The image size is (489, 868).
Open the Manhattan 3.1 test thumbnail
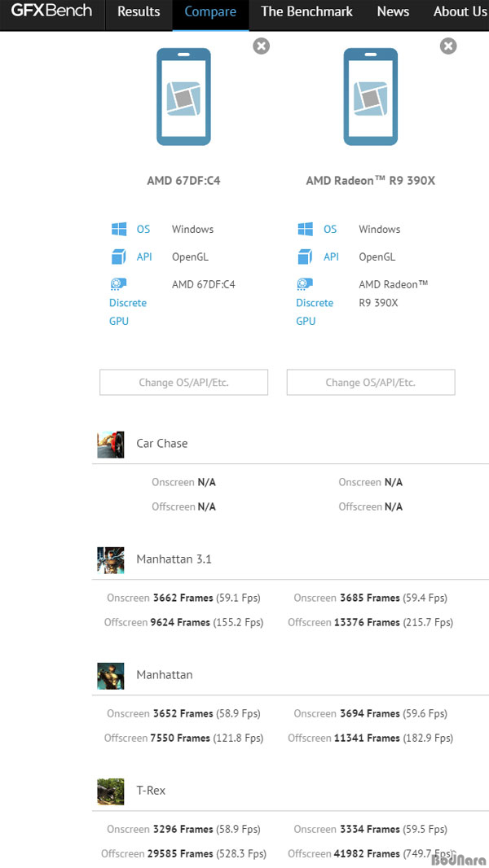coord(111,559)
